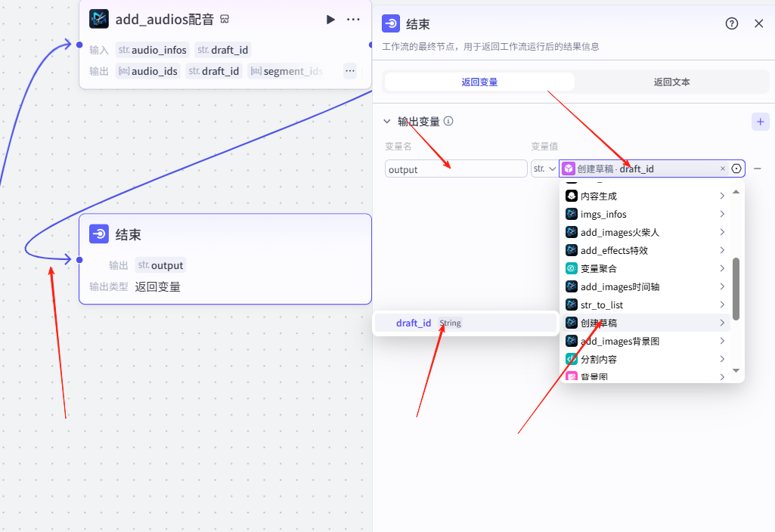Screen dimensions: 775x532
Task: Show more outputs on add_audios配音 node
Action: click(x=349, y=71)
